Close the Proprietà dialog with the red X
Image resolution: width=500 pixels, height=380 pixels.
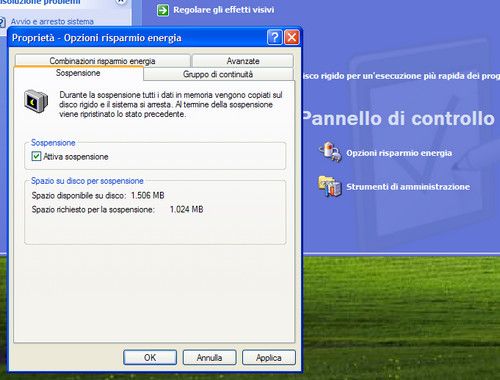point(292,37)
